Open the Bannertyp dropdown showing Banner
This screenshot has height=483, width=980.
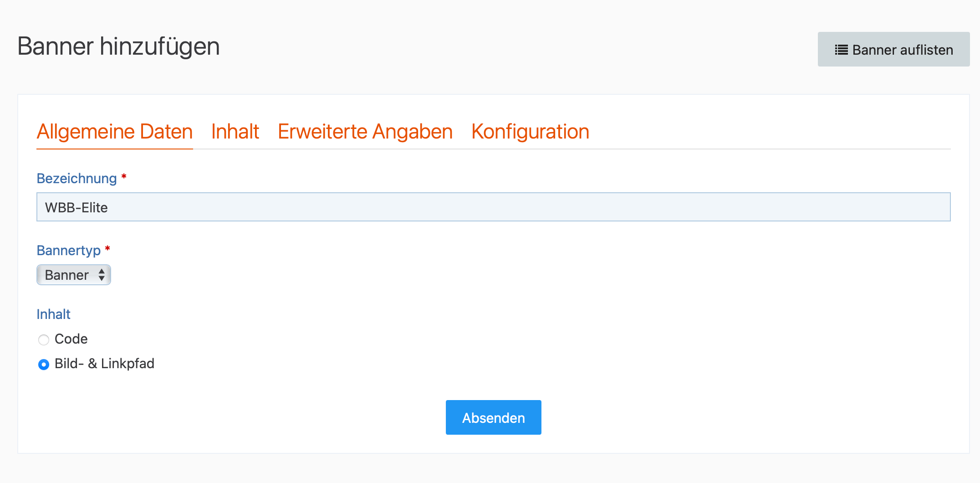(74, 275)
